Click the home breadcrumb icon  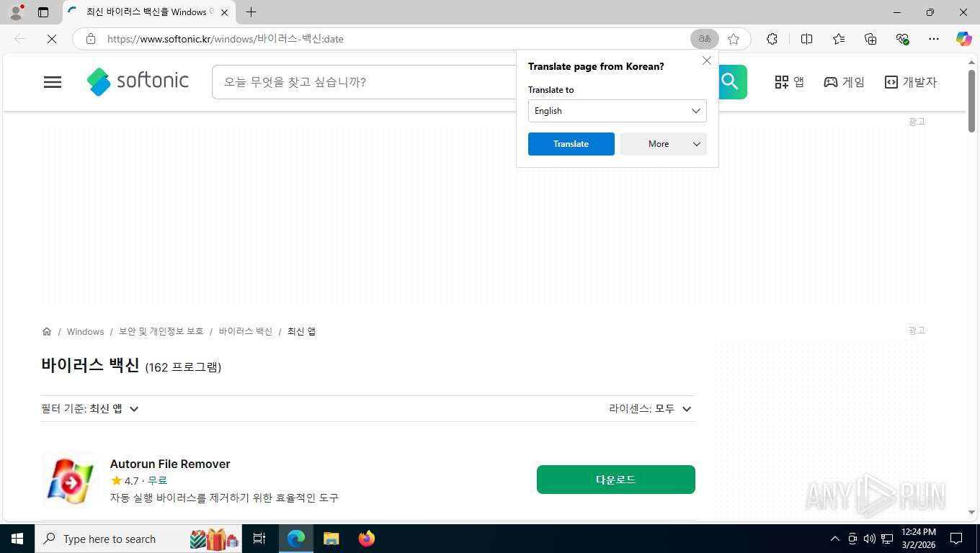coord(47,331)
